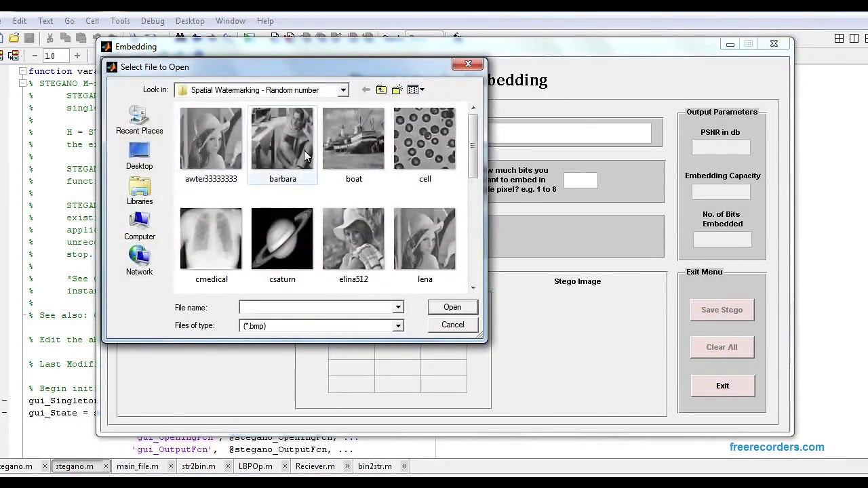Click the PSNR in db output field
The image size is (868, 488).
point(721,147)
